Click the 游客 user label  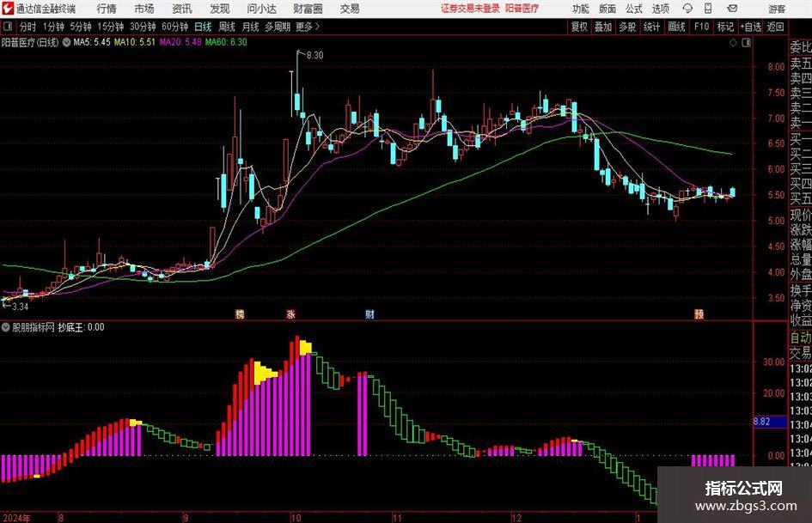(x=777, y=9)
